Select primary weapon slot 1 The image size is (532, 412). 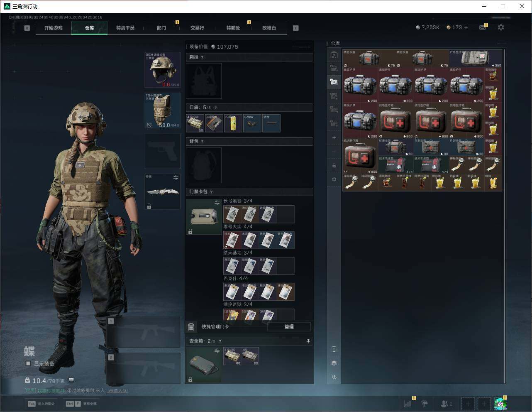point(144,332)
